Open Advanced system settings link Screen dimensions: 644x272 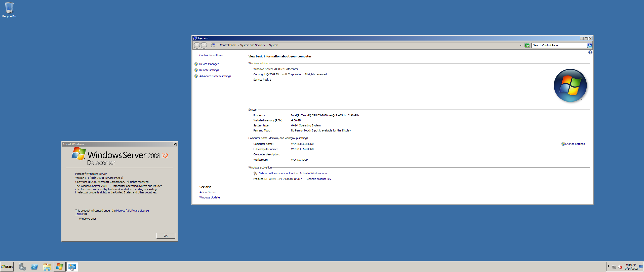[215, 76]
